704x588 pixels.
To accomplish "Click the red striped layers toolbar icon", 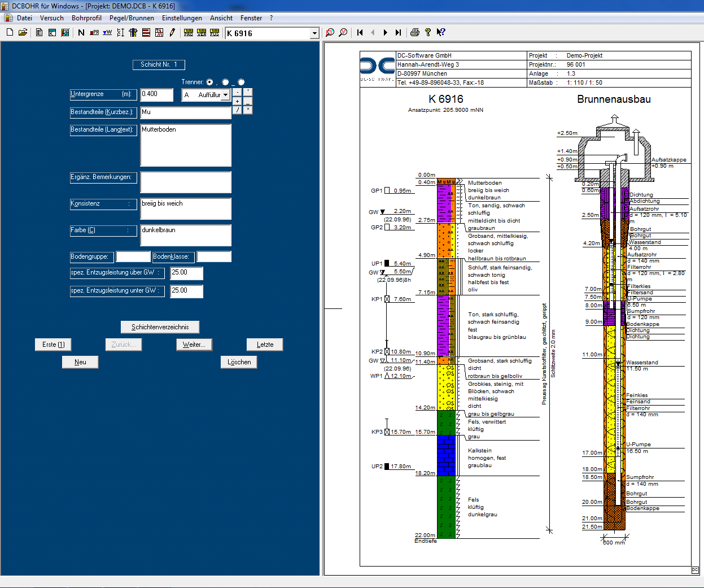I will 146,33.
